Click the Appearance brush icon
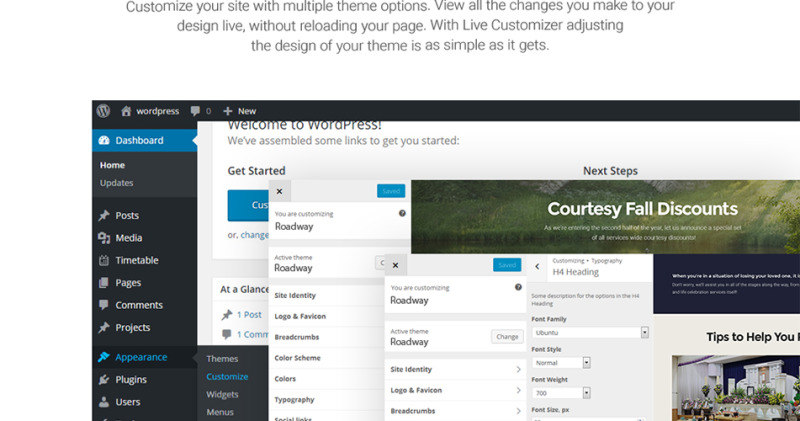 coord(104,357)
